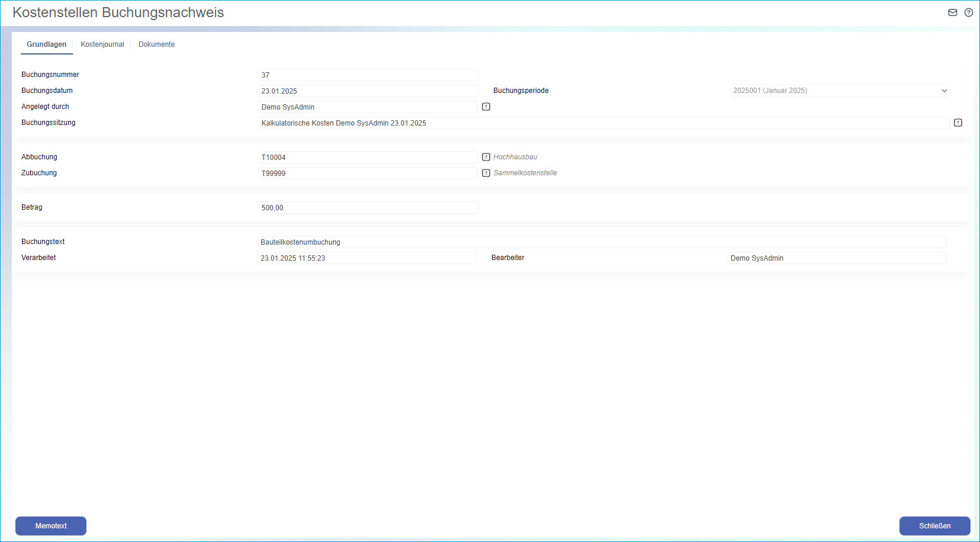The height and width of the screenshot is (542, 980).
Task: Click the Zubuchung field T99999
Action: 368,174
